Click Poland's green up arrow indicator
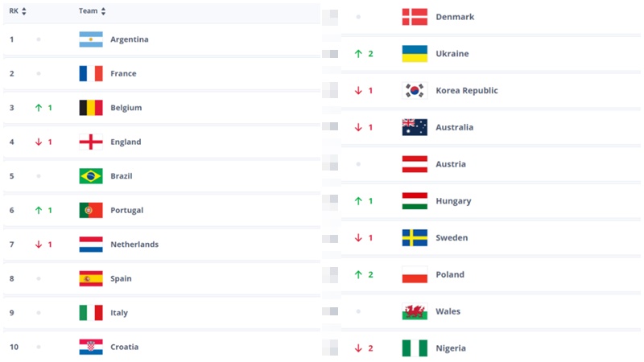The width and height of the screenshot is (644, 362). click(358, 274)
